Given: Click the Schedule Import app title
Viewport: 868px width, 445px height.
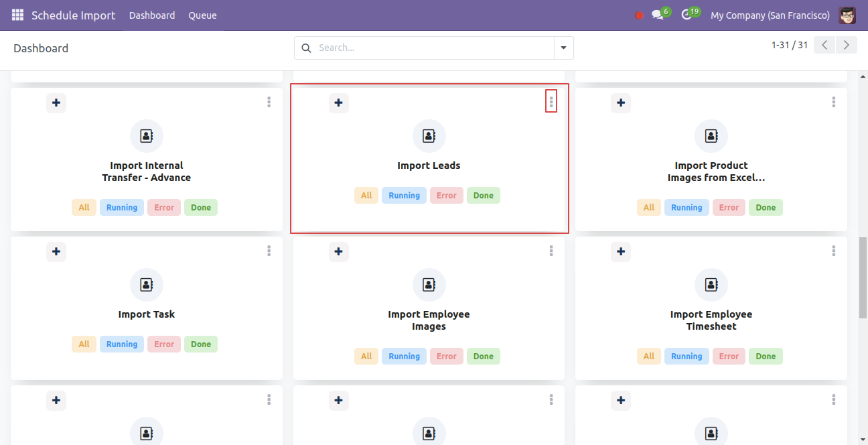Looking at the screenshot, I should pyautogui.click(x=74, y=15).
